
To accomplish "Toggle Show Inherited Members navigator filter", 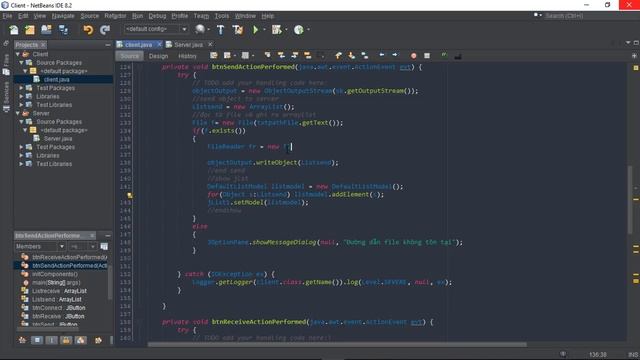I will [22, 340].
